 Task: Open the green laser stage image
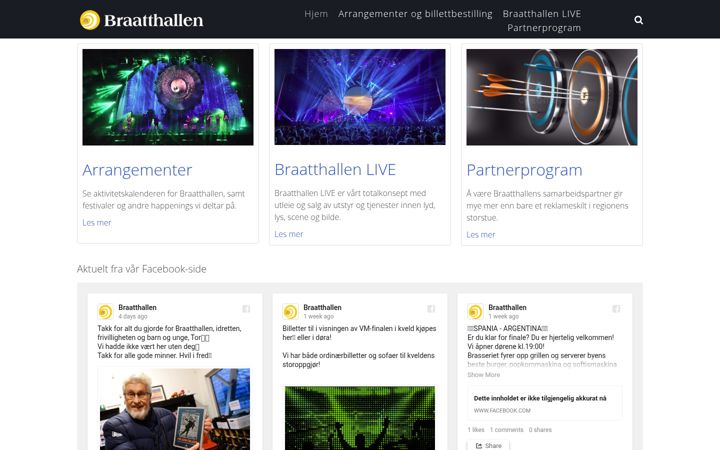(168, 97)
